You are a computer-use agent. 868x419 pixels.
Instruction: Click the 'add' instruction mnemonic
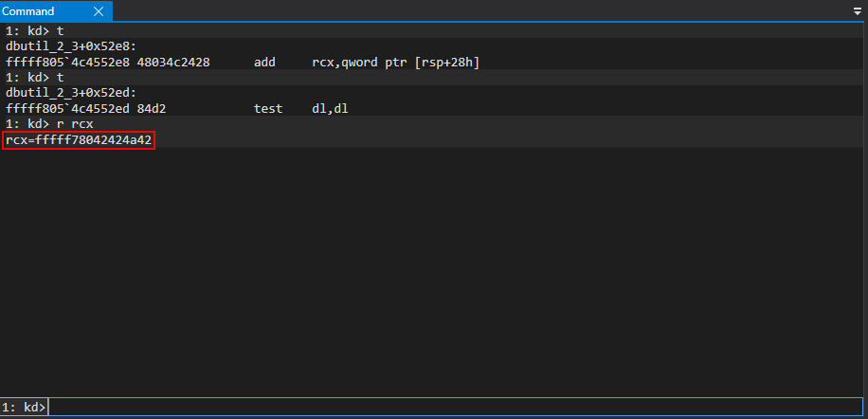264,62
